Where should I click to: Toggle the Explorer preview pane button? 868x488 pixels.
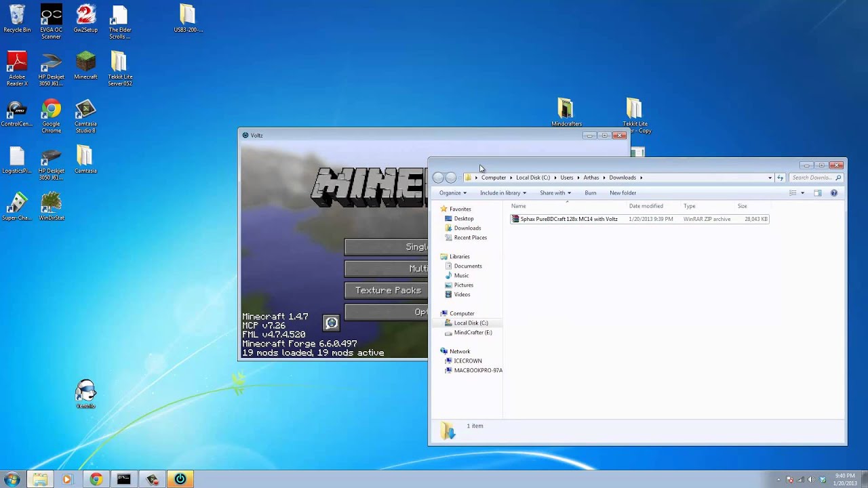(817, 193)
